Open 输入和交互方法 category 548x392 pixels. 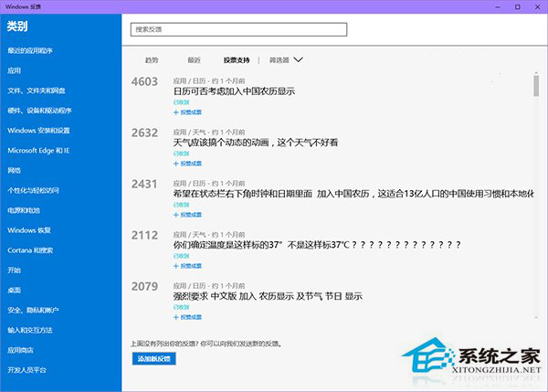tap(30, 330)
